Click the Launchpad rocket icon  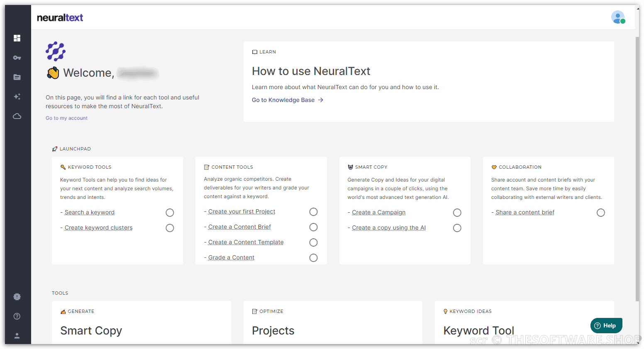pyautogui.click(x=55, y=149)
